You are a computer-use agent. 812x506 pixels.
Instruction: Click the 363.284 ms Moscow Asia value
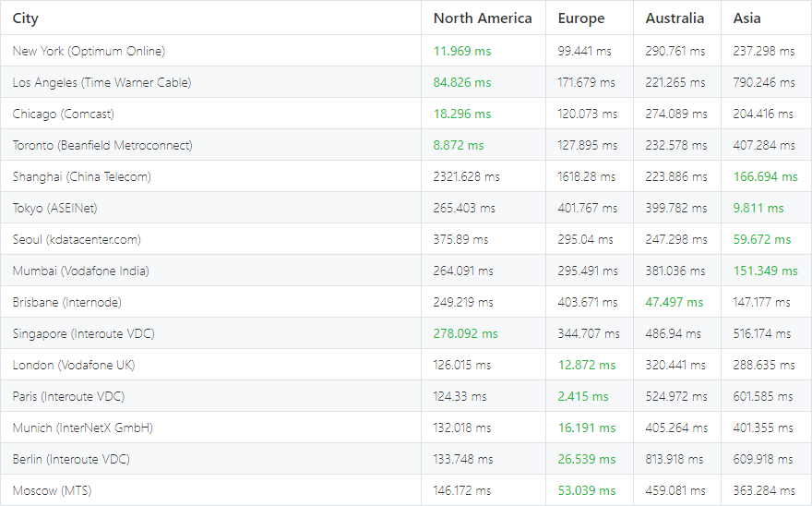pyautogui.click(x=763, y=490)
